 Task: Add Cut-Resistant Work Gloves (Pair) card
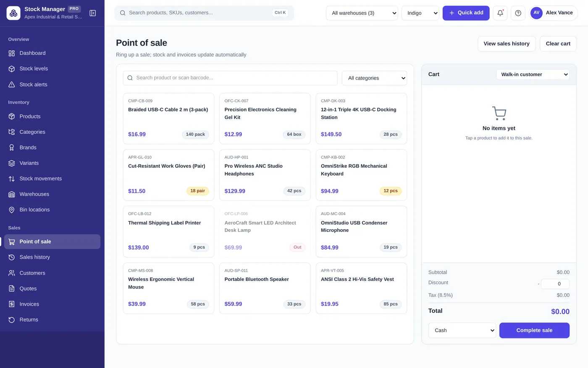pyautogui.click(x=168, y=175)
